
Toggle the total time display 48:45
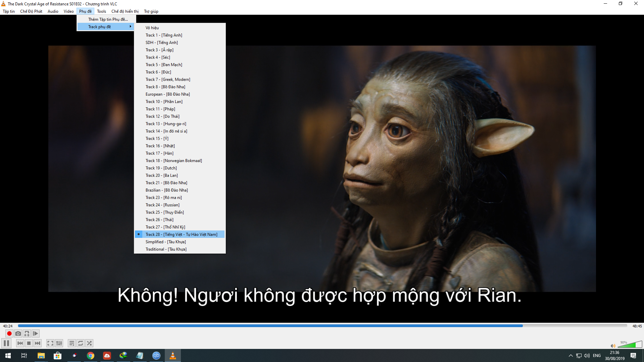[x=637, y=326]
